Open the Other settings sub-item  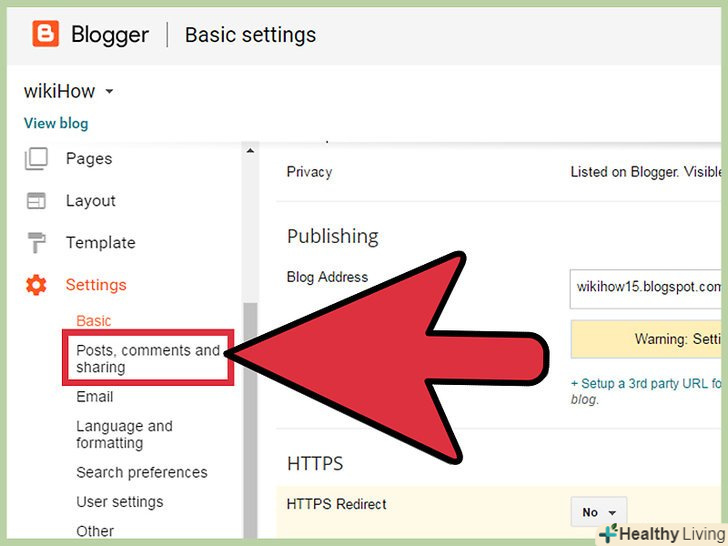point(95,531)
